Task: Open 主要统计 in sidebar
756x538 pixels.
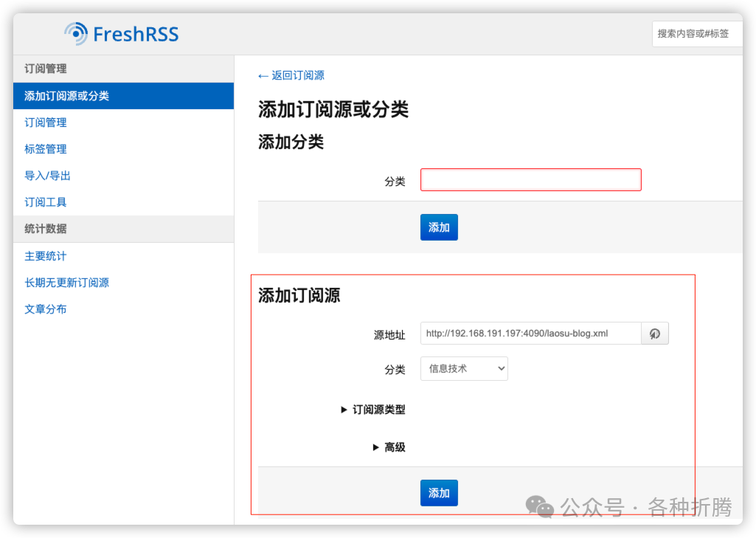Action: tap(46, 256)
